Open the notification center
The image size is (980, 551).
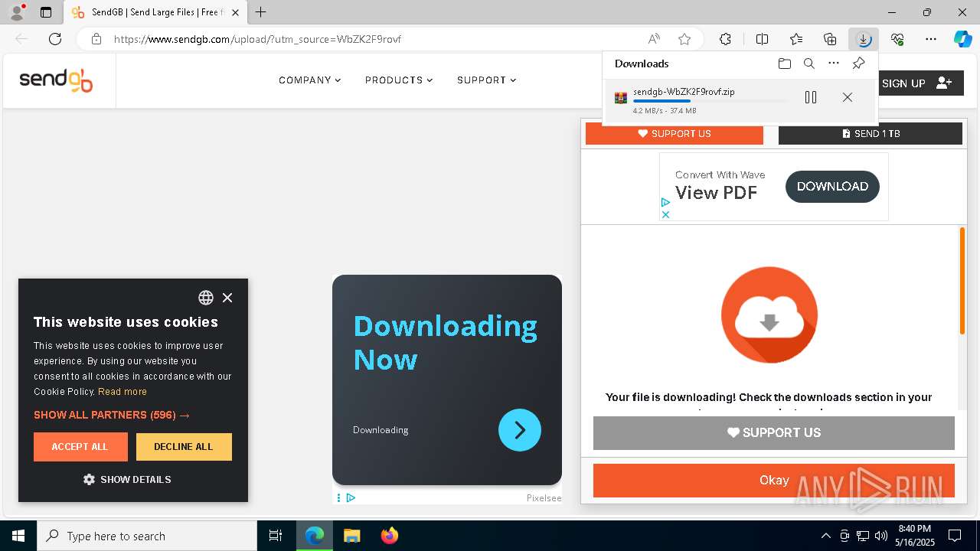pyautogui.click(x=955, y=536)
